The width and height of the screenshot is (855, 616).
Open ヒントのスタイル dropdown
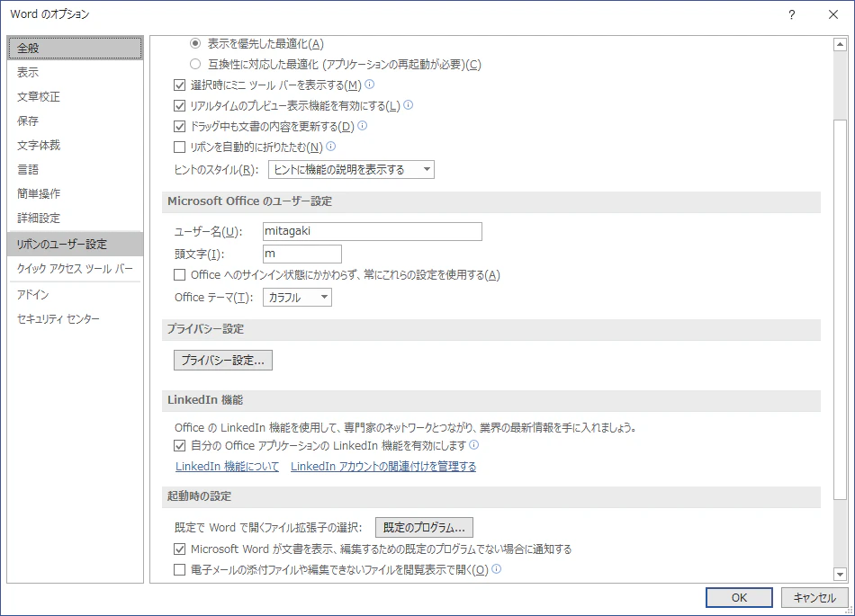(351, 170)
